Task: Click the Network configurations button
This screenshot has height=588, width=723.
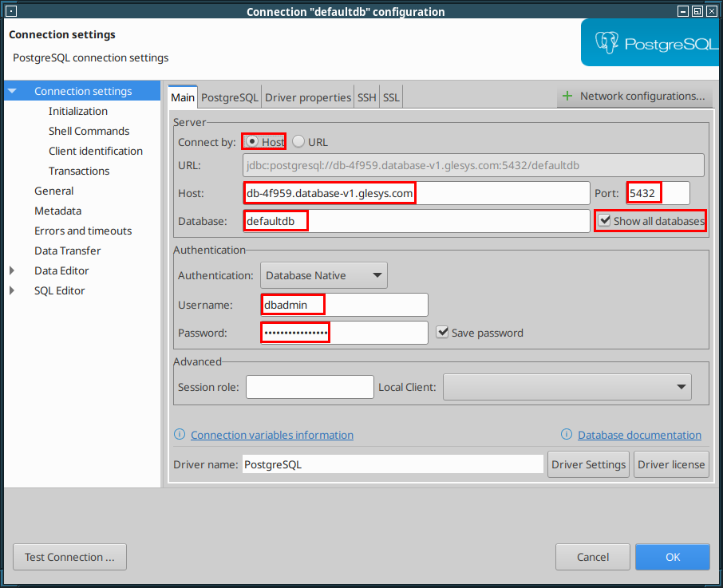Action: [635, 96]
